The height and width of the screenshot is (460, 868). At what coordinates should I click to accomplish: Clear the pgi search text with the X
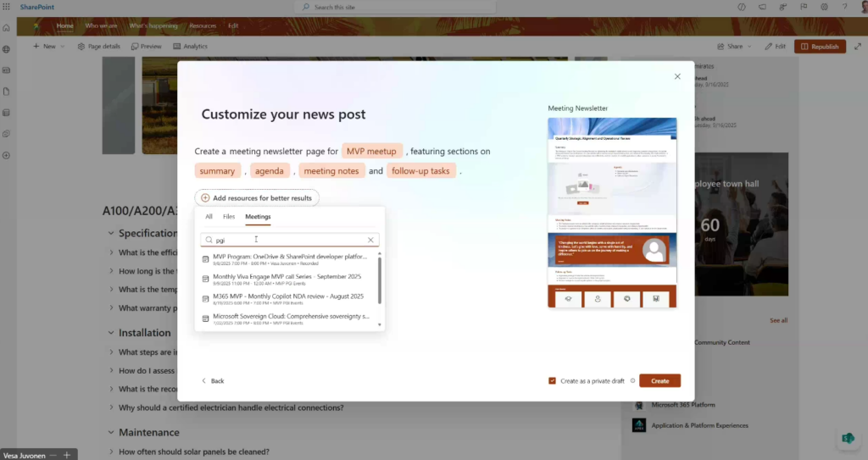tap(370, 240)
